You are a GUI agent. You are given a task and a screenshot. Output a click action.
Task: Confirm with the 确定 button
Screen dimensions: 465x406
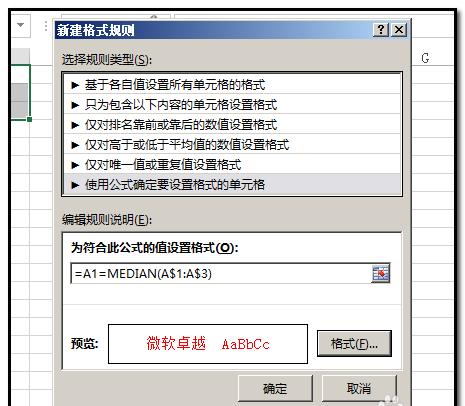coord(275,388)
